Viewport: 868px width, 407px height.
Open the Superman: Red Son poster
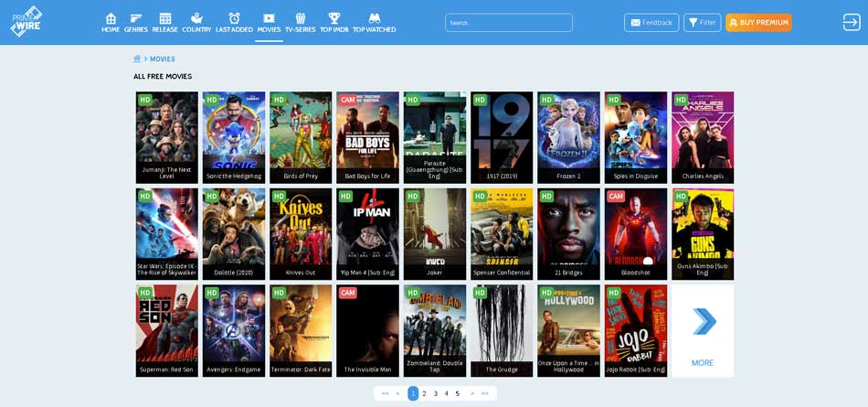pyautogui.click(x=166, y=331)
